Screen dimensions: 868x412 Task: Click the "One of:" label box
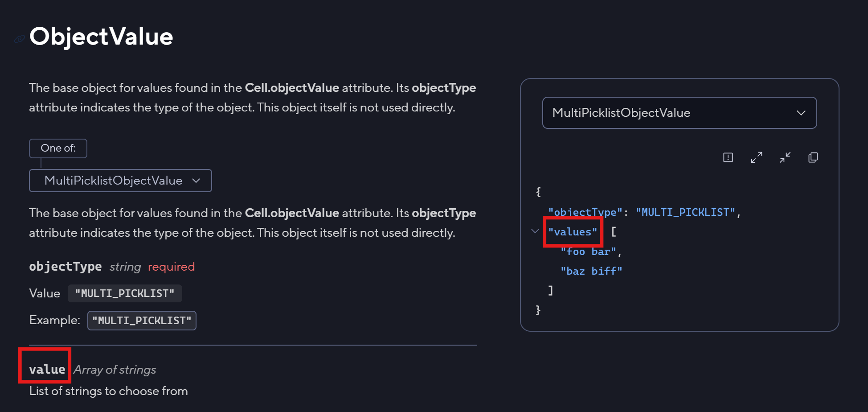pos(58,148)
